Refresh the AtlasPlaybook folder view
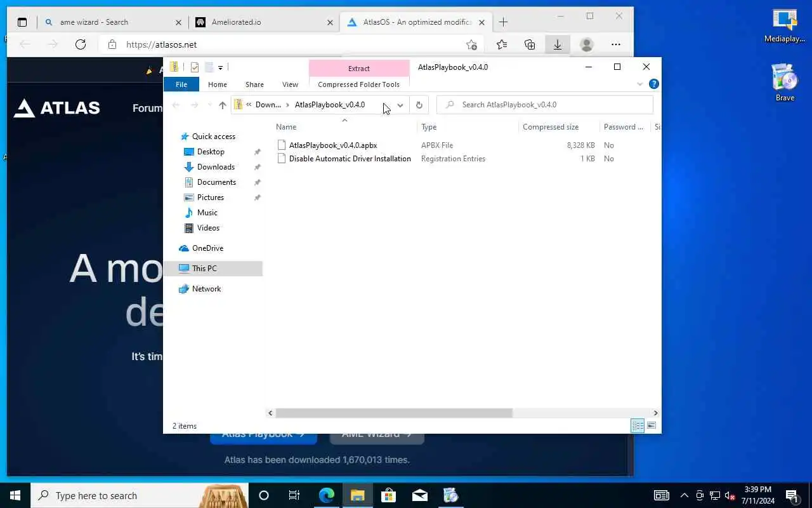 point(419,105)
